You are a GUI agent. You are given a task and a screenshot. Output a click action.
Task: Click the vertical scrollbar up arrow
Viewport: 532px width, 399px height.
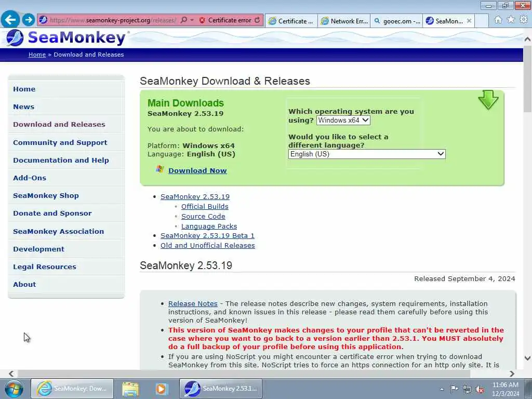tap(527, 39)
